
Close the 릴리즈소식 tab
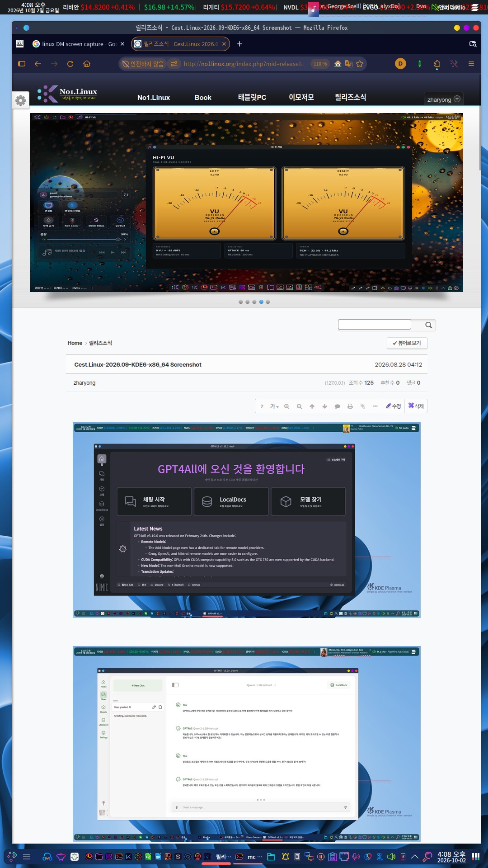pos(224,44)
